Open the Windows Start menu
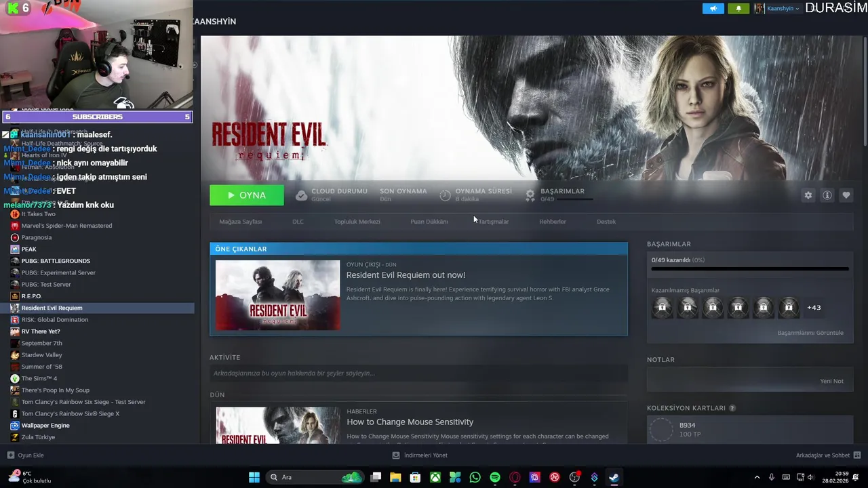The height and width of the screenshot is (488, 868). tap(254, 477)
